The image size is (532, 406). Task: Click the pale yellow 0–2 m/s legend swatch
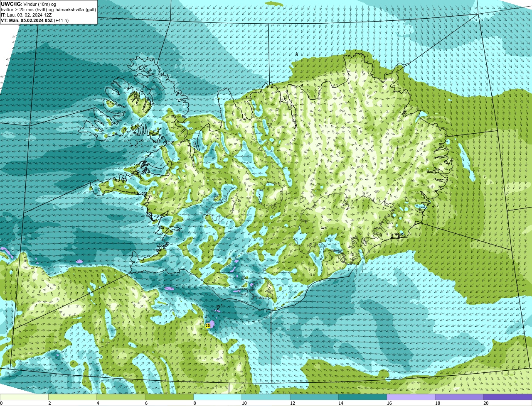tap(25, 397)
